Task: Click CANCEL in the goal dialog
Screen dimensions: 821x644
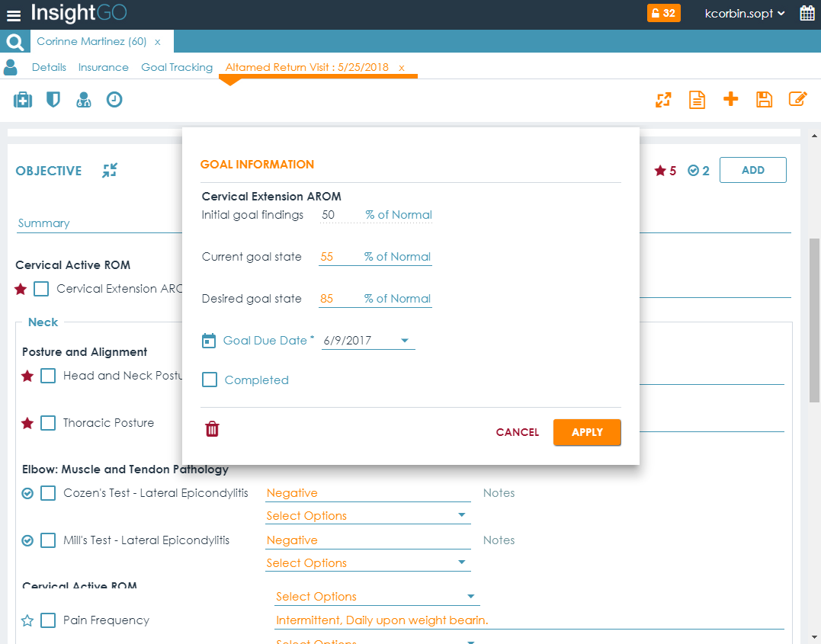Action: [x=517, y=432]
